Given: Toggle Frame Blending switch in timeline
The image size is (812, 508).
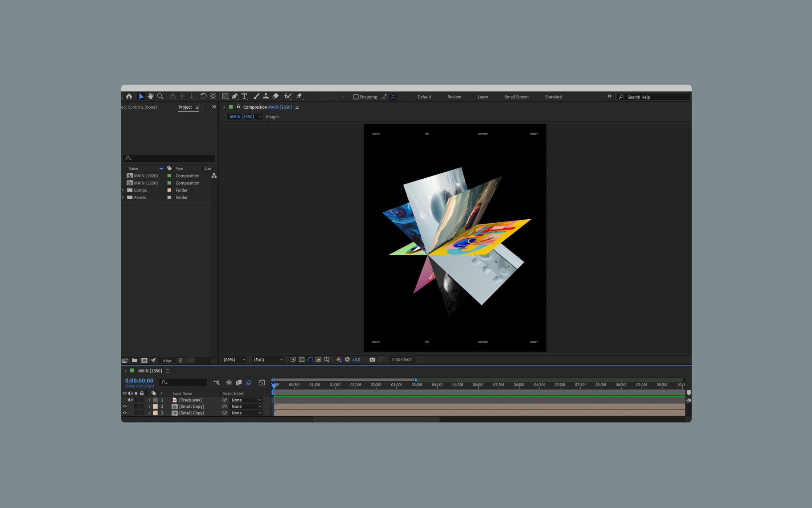Looking at the screenshot, I should coord(239,382).
